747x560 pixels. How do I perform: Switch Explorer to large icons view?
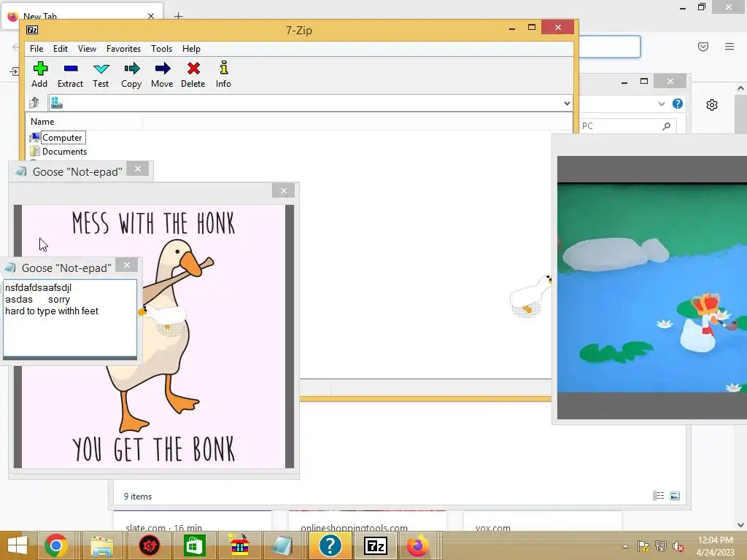[675, 496]
